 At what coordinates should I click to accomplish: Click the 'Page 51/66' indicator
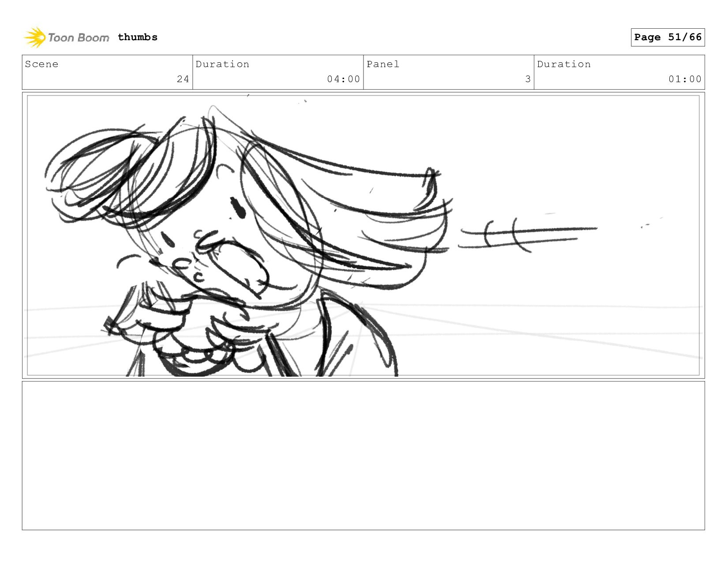pos(668,37)
